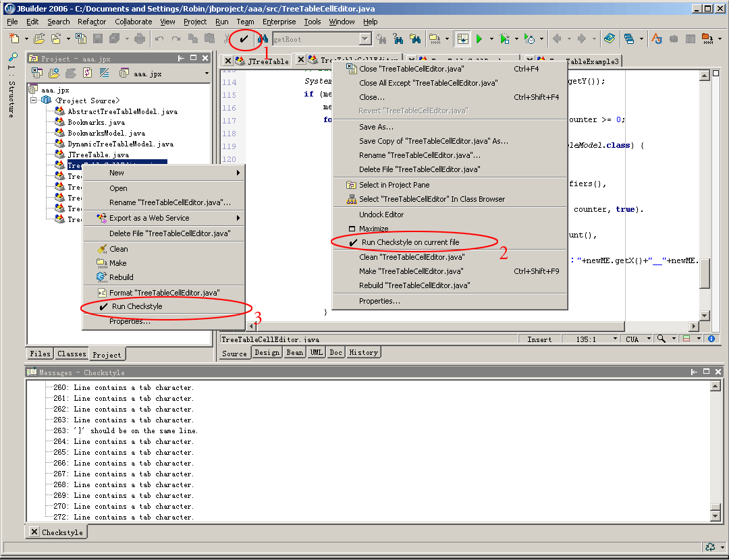Screen dimensions: 729x560
Task: Open the getRoot search combo dropdown
Action: (x=366, y=39)
